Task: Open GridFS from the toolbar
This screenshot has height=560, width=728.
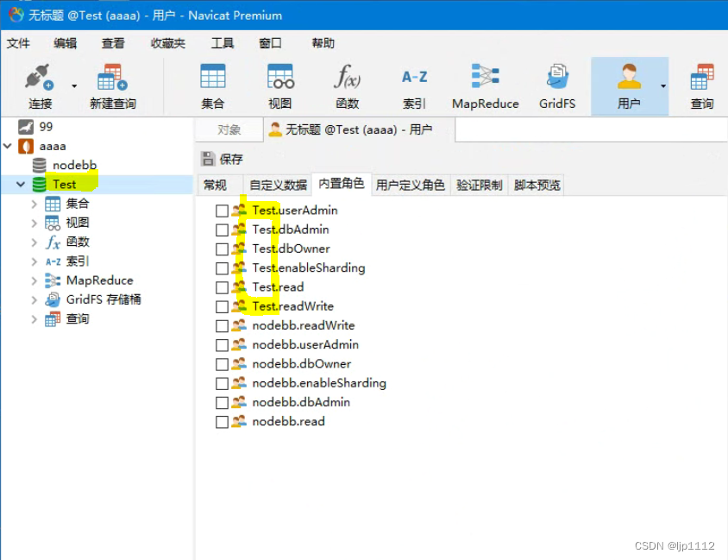Action: pyautogui.click(x=557, y=77)
